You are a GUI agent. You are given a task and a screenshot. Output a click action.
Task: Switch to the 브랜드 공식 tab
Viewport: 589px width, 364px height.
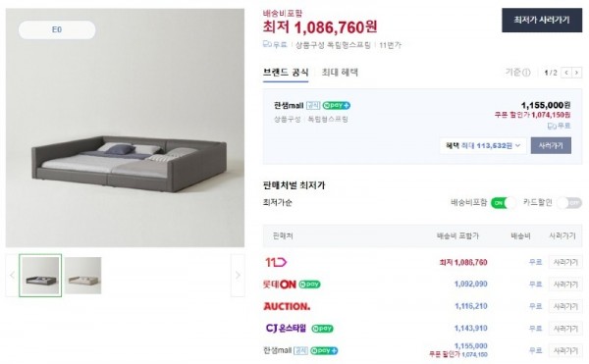286,73
